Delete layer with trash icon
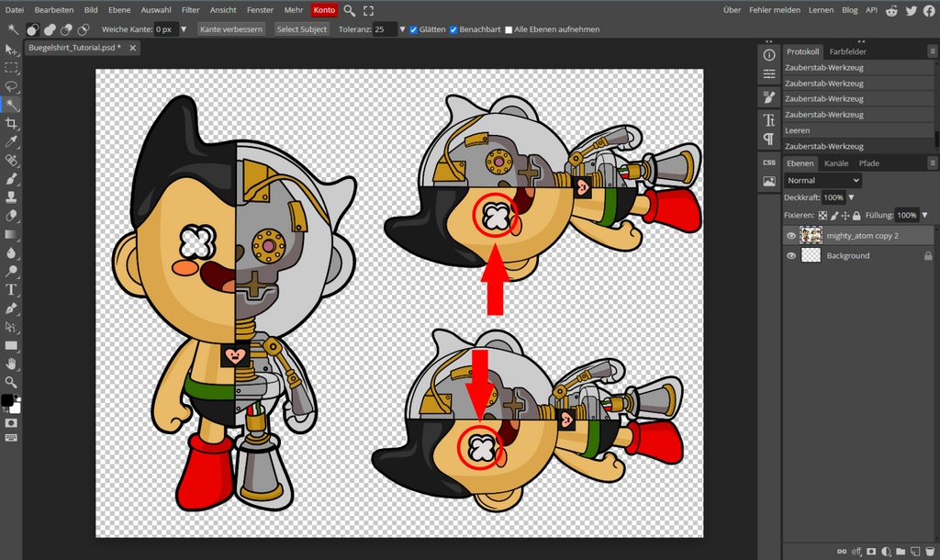 click(929, 552)
